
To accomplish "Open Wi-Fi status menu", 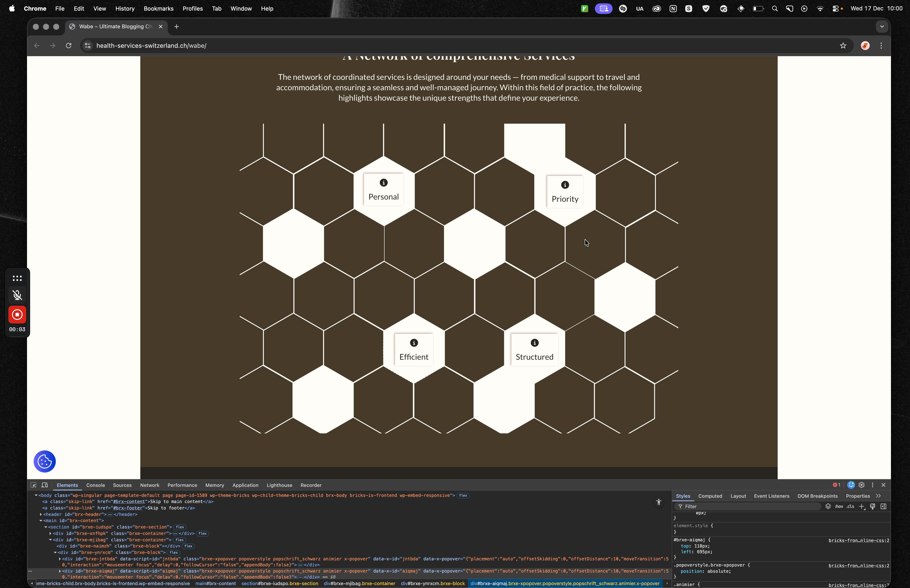I will pyautogui.click(x=820, y=8).
